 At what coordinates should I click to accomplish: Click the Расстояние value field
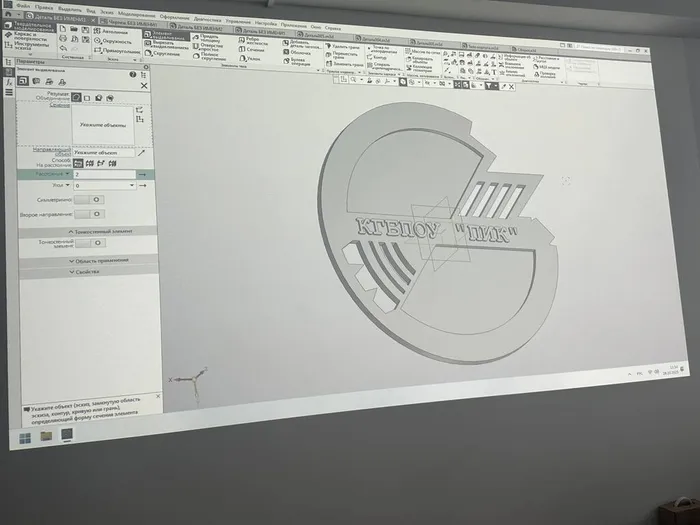pos(104,175)
